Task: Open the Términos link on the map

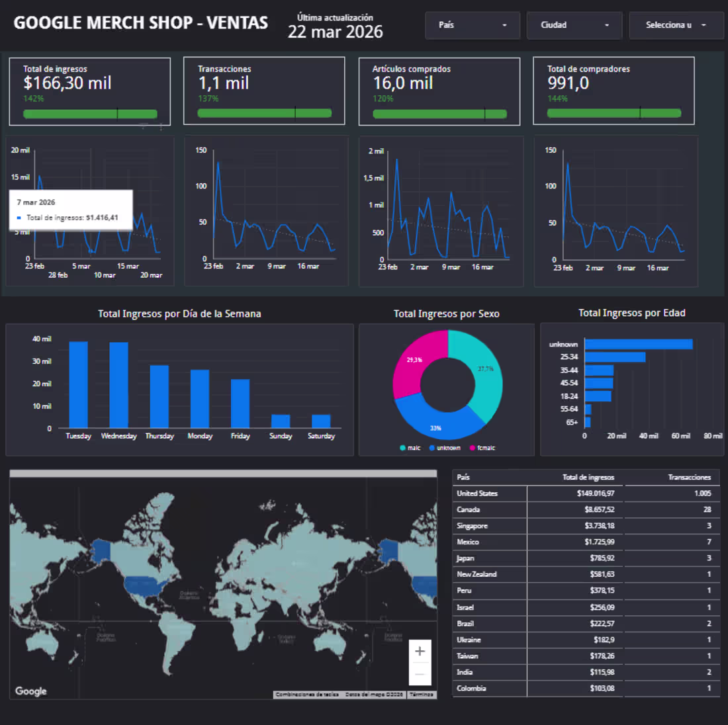Action: coord(422,695)
